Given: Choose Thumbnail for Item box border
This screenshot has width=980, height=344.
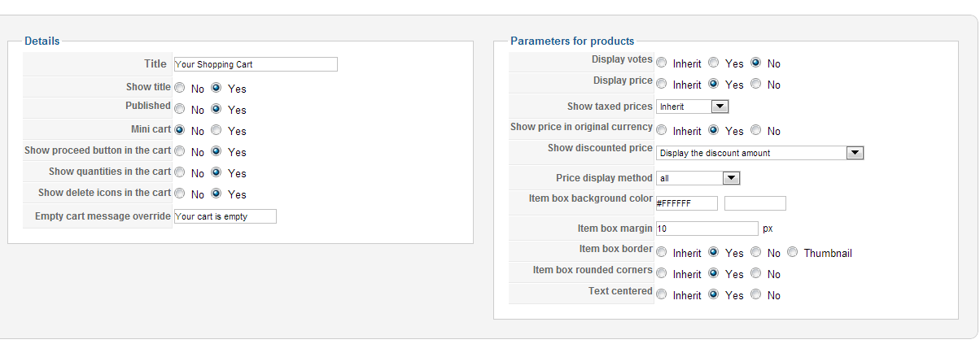Looking at the screenshot, I should (793, 252).
